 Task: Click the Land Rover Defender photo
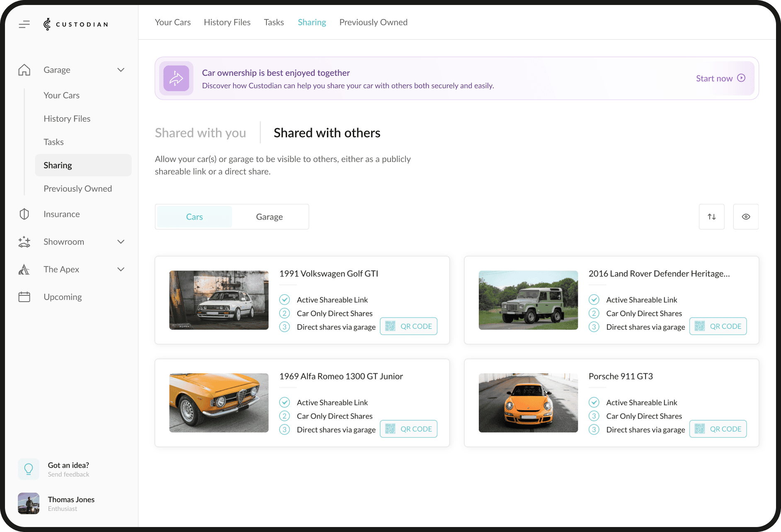(528, 300)
